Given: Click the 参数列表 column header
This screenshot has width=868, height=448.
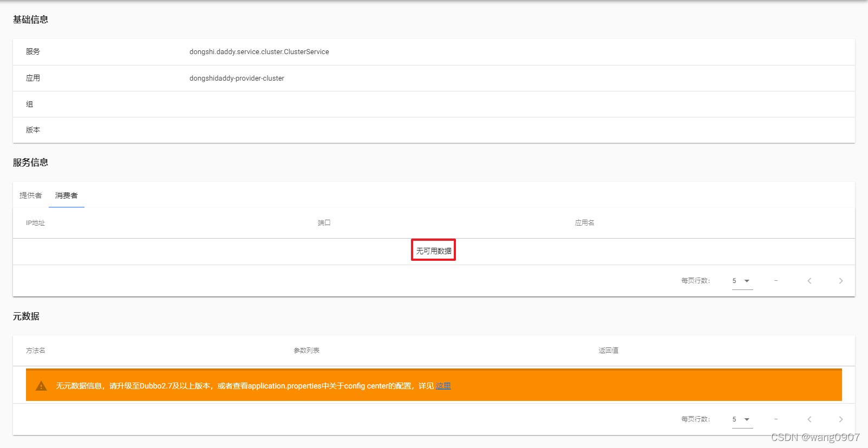Looking at the screenshot, I should [x=306, y=351].
